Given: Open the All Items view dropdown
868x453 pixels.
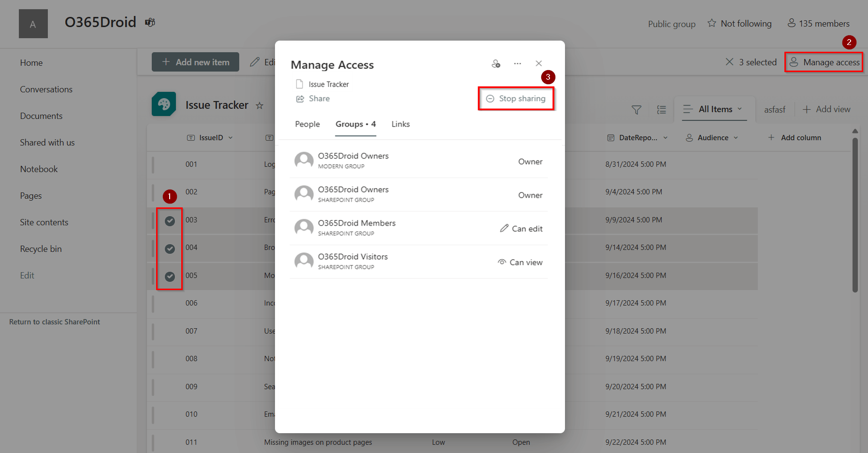Looking at the screenshot, I should point(715,109).
